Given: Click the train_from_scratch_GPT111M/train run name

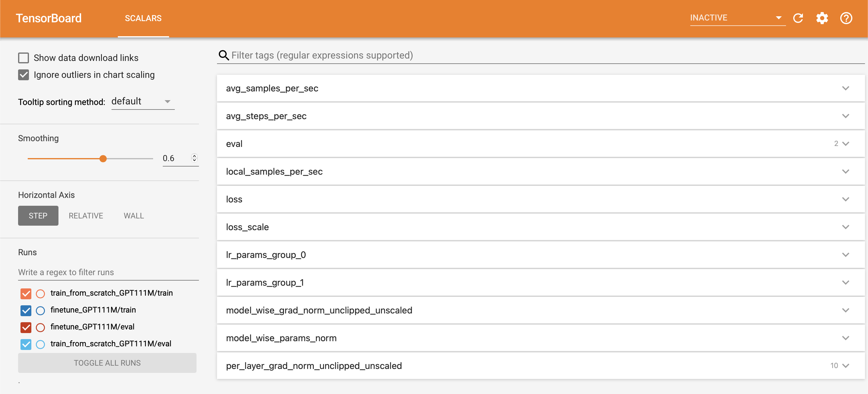Looking at the screenshot, I should click(x=112, y=293).
